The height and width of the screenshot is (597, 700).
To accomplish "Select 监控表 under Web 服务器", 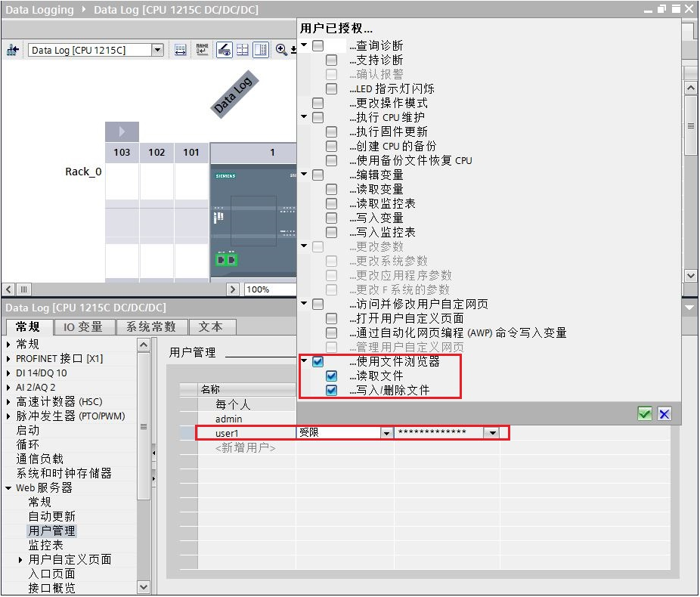I will 45,546.
